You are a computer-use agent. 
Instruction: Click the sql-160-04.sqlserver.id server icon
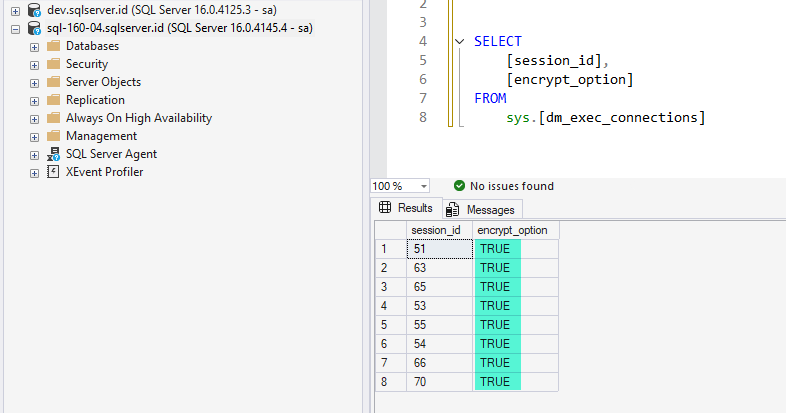[34, 28]
